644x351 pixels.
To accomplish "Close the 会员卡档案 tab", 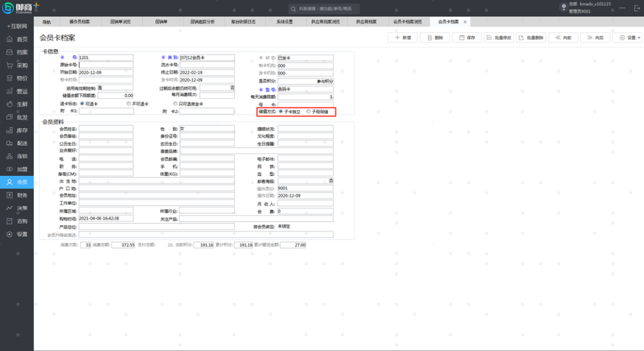I will (465, 22).
